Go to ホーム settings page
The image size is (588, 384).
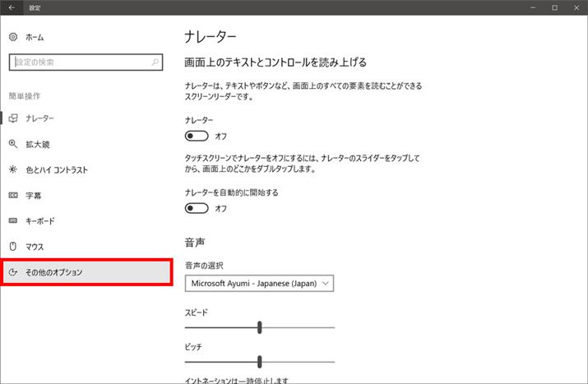[35, 38]
